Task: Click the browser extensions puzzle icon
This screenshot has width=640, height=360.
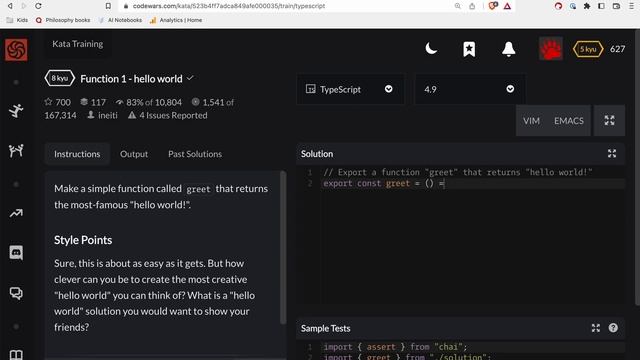Action: [587, 6]
